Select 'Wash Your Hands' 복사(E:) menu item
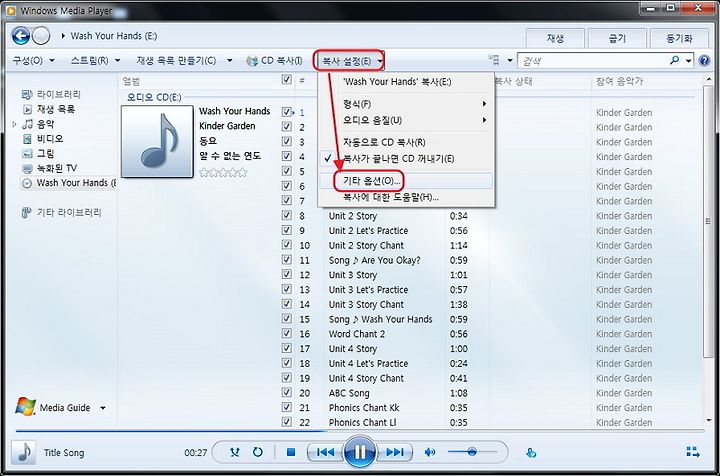 tap(406, 82)
